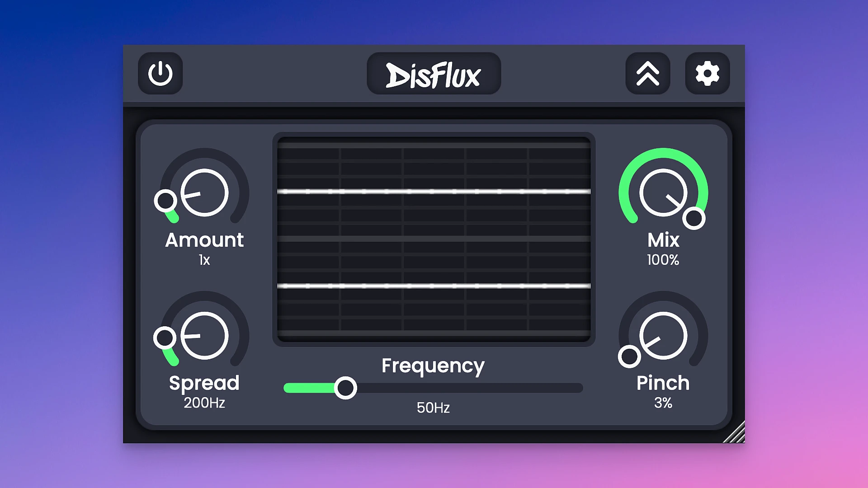This screenshot has height=488, width=868.
Task: Click the Mix knob dial
Action: (x=663, y=193)
